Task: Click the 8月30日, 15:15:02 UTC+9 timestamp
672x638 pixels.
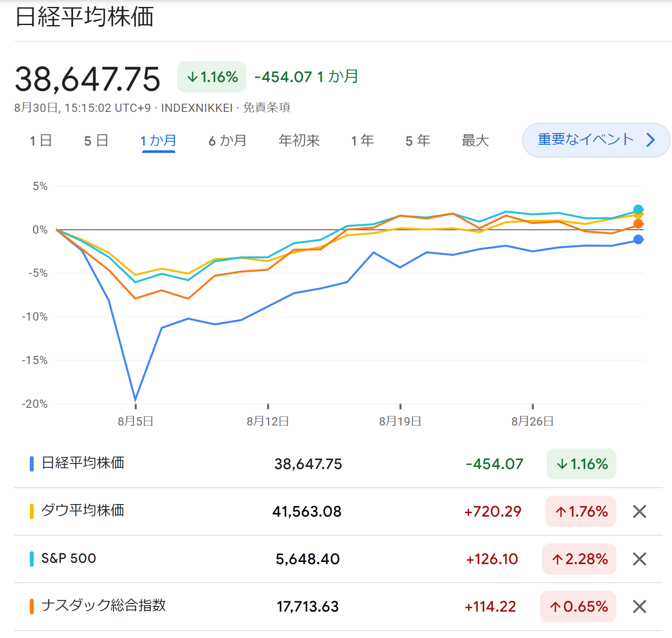Action: (82, 108)
